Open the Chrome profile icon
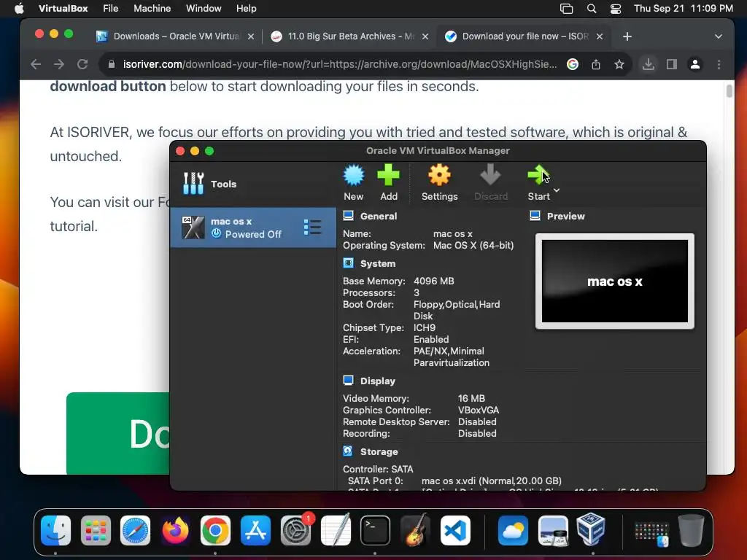Viewport: 747px width, 560px height. tap(695, 64)
